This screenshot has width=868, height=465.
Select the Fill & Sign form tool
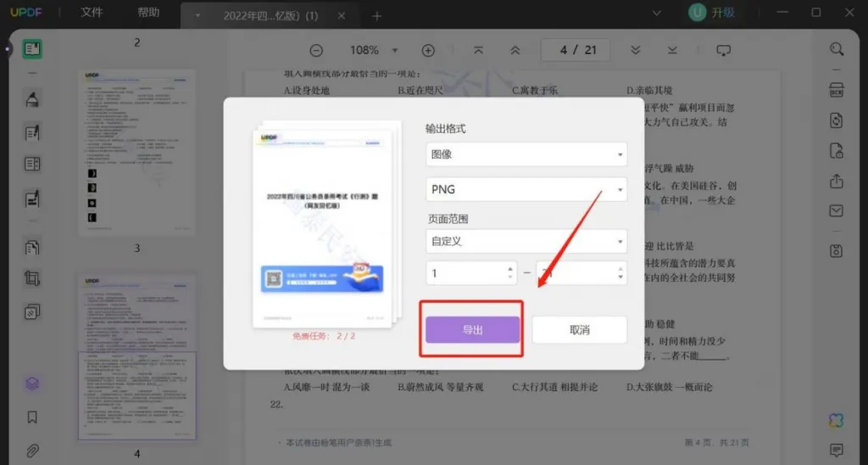pos(32,199)
